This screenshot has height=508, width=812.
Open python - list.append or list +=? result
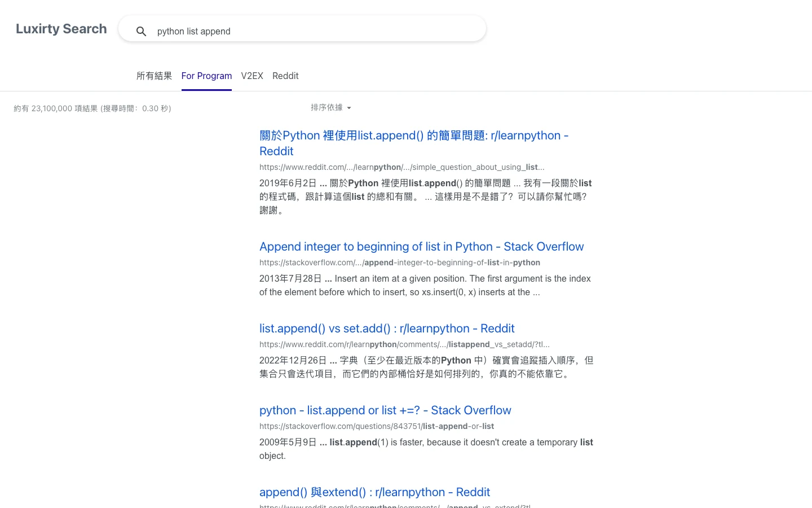pos(385,410)
